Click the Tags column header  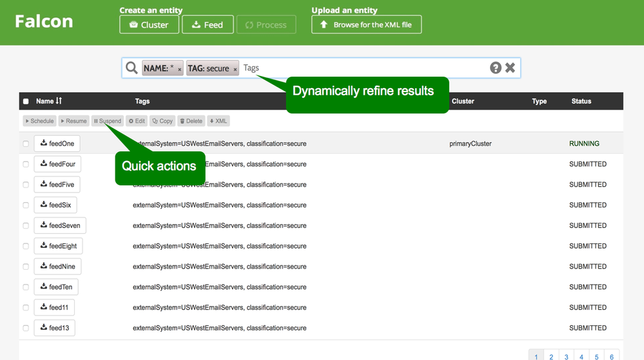(x=142, y=101)
